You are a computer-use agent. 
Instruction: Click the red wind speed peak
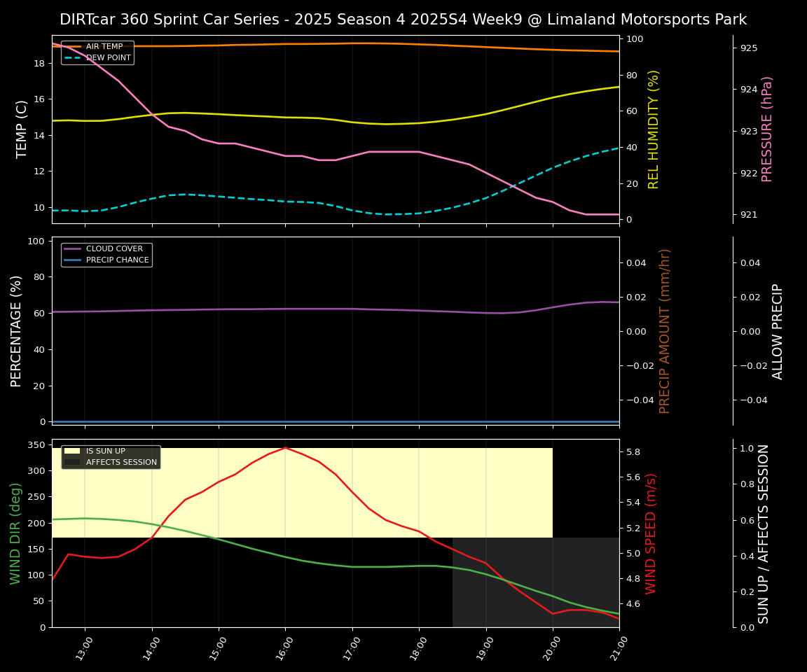point(285,447)
